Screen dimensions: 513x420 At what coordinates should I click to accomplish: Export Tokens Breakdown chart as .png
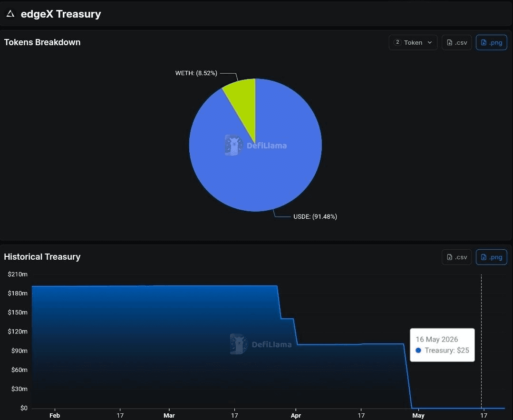491,42
